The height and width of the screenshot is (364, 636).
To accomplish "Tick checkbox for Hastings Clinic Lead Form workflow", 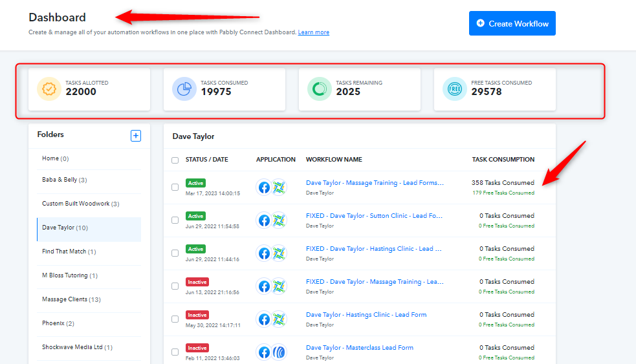I will pyautogui.click(x=175, y=319).
